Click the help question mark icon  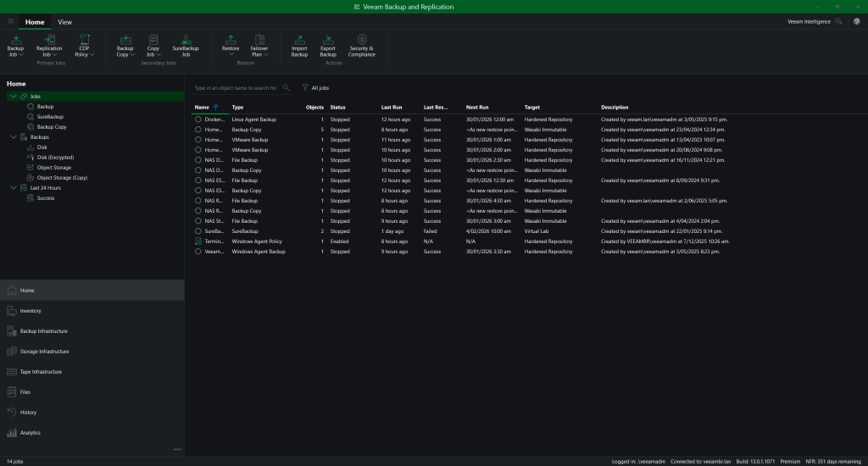[x=857, y=21]
